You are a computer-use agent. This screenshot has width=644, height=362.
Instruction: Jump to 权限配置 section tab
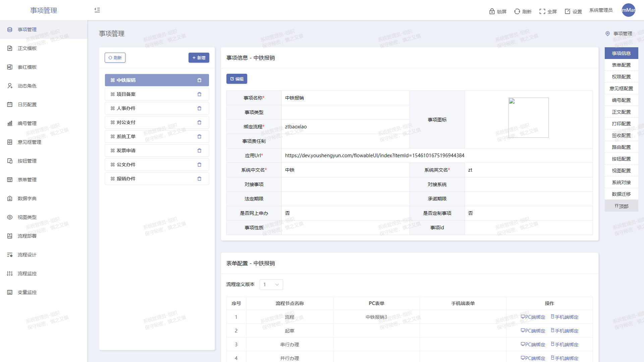point(621,77)
